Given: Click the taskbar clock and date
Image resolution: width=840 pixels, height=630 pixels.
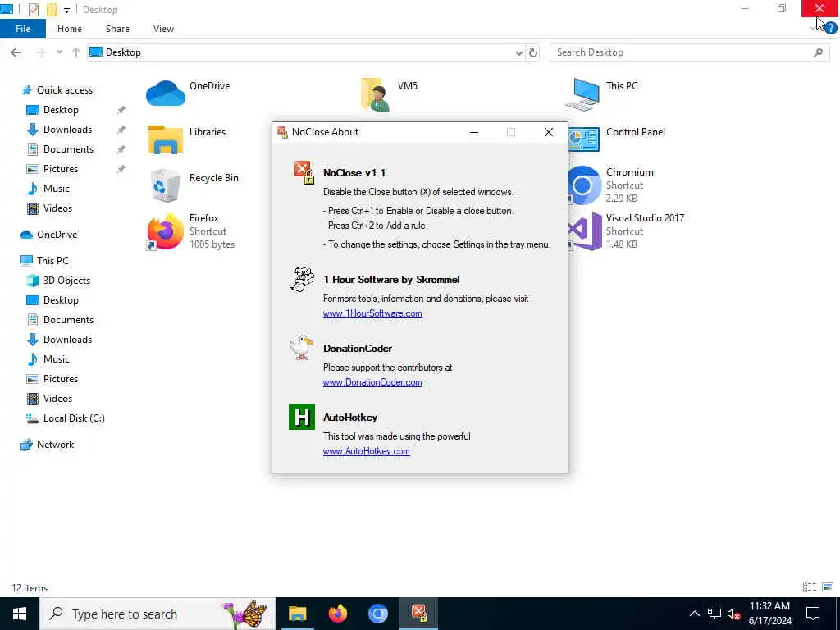Looking at the screenshot, I should 769,614.
